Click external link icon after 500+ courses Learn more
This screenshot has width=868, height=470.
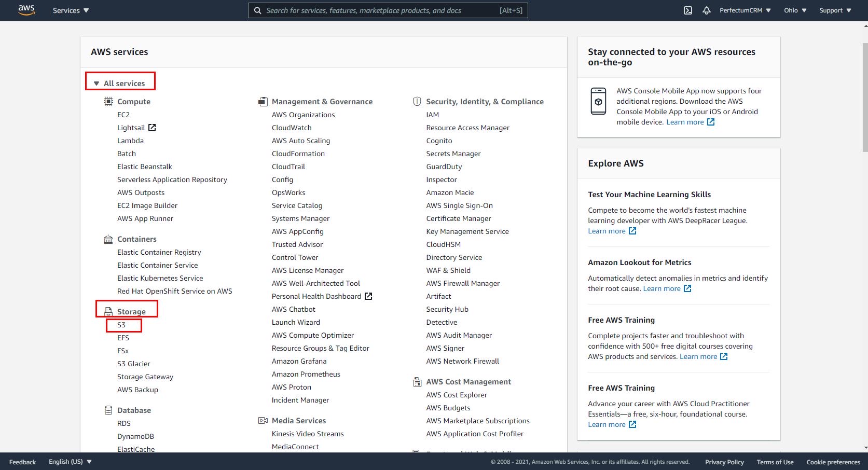click(x=724, y=356)
